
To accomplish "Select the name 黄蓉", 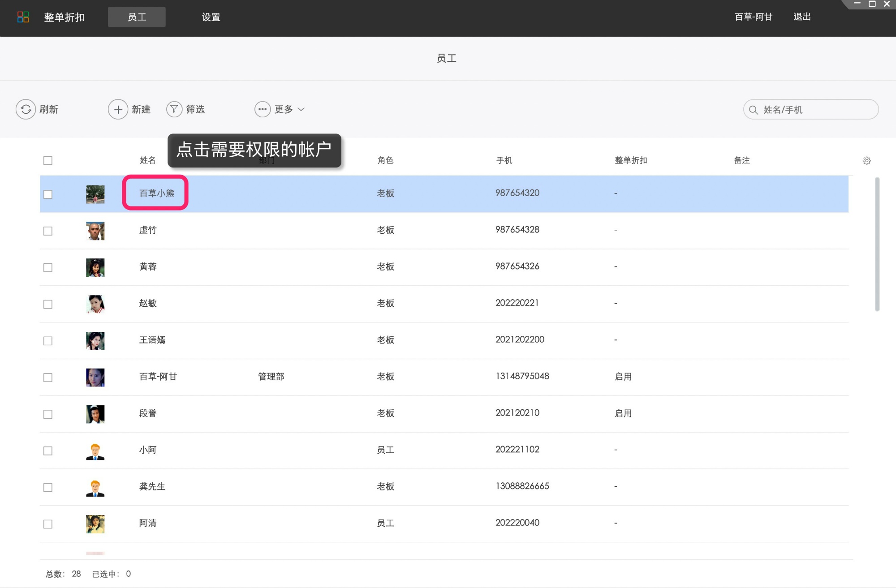I will point(148,266).
